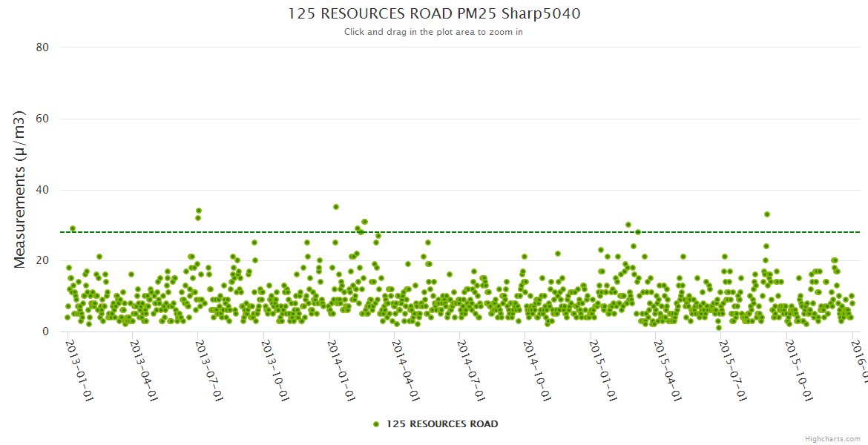Toggle the 125 RESOURCES ROAD legend series
The width and height of the screenshot is (868, 445).
[441, 424]
